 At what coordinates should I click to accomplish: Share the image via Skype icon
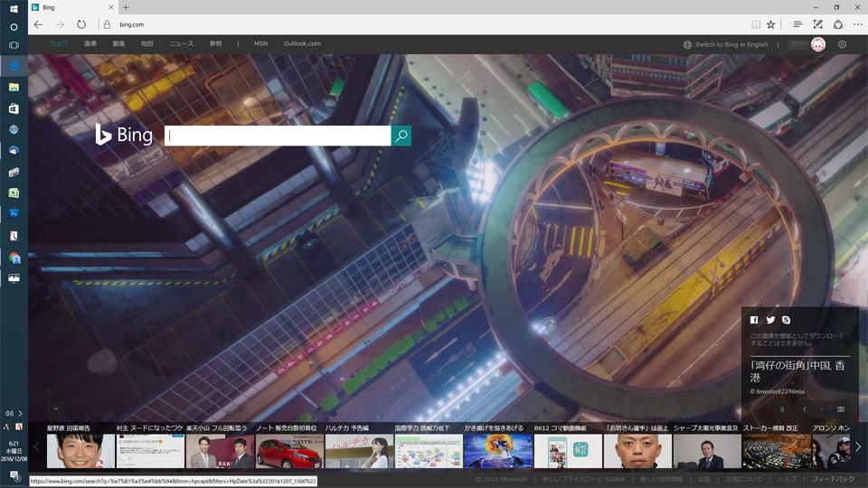pyautogui.click(x=787, y=320)
